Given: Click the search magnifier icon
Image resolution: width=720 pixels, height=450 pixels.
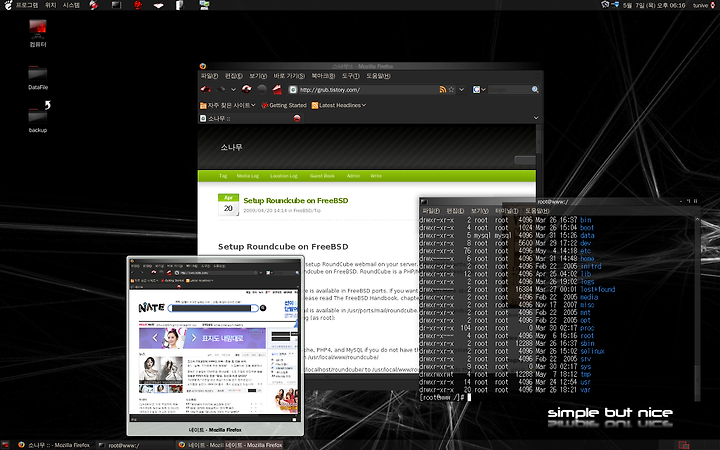Looking at the screenshot, I should tap(535, 90).
